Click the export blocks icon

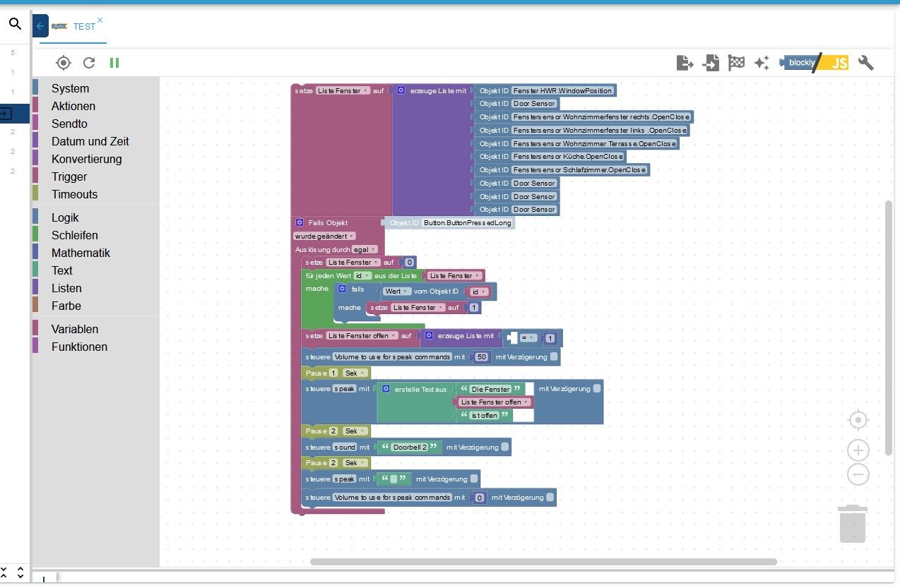685,63
